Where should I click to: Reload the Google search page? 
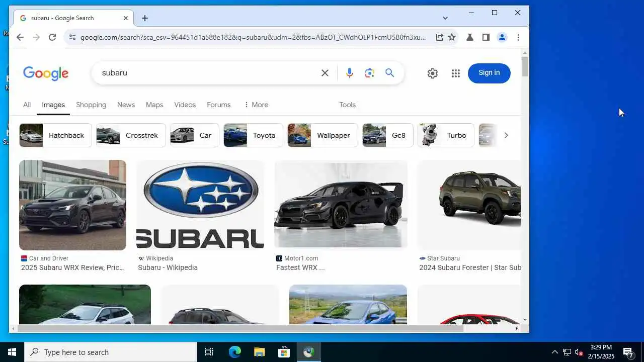click(52, 37)
